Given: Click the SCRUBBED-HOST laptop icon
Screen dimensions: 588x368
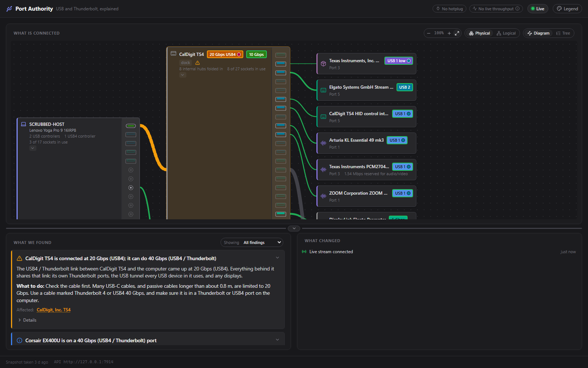Looking at the screenshot, I should 24,124.
